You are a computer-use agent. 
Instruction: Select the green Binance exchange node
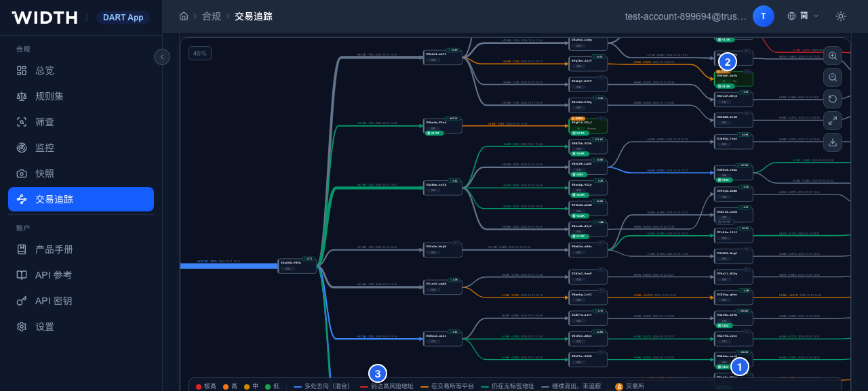(588, 125)
